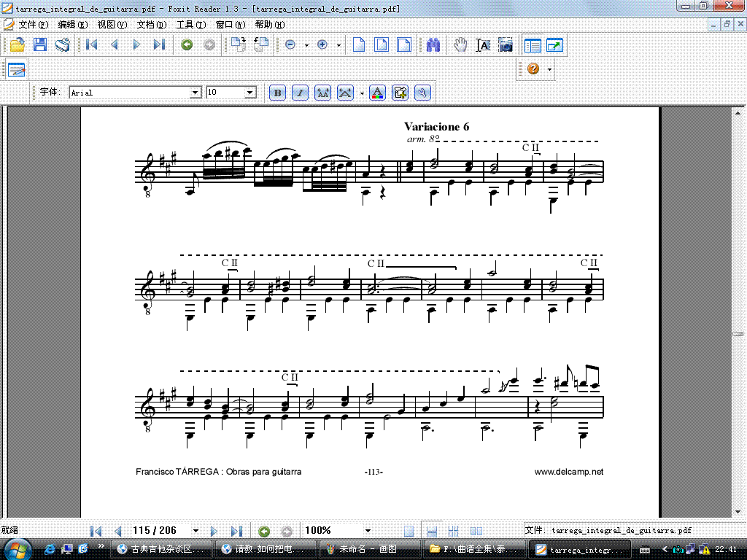The width and height of the screenshot is (747, 560).
Task: Go to previous page from bottom status bar
Action: coord(118,531)
